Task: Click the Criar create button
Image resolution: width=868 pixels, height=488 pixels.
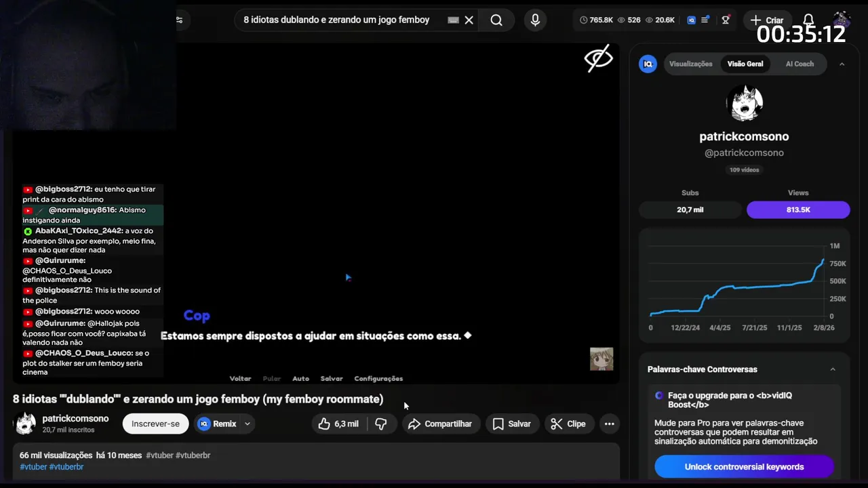Action: pos(766,20)
